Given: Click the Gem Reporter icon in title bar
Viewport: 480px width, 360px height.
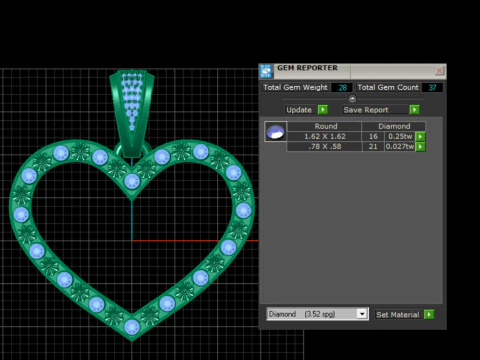Looking at the screenshot, I should point(266,71).
